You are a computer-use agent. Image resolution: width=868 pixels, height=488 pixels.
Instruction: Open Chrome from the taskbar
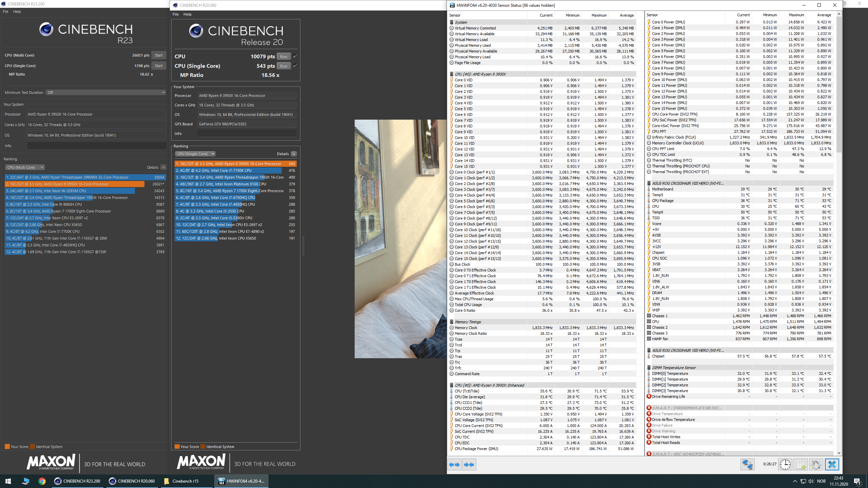tap(42, 481)
